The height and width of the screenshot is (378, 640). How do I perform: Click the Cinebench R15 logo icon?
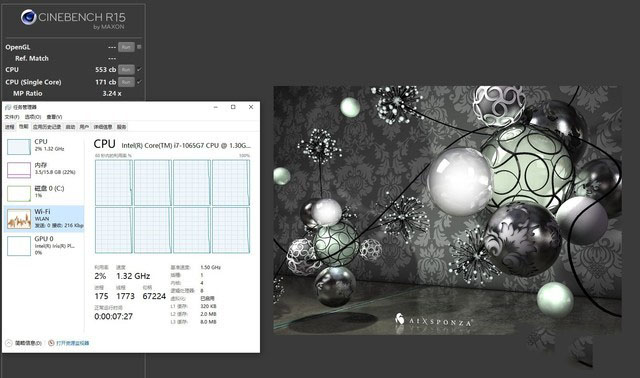(29, 17)
